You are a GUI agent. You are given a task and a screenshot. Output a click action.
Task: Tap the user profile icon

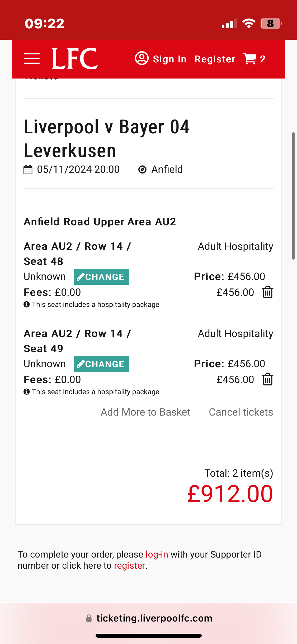click(142, 58)
